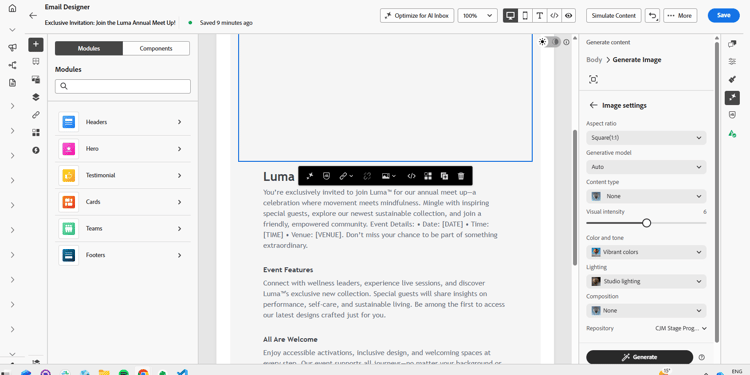Viewport: 750px width, 375px height.
Task: Click the Generate button
Action: (x=640, y=357)
